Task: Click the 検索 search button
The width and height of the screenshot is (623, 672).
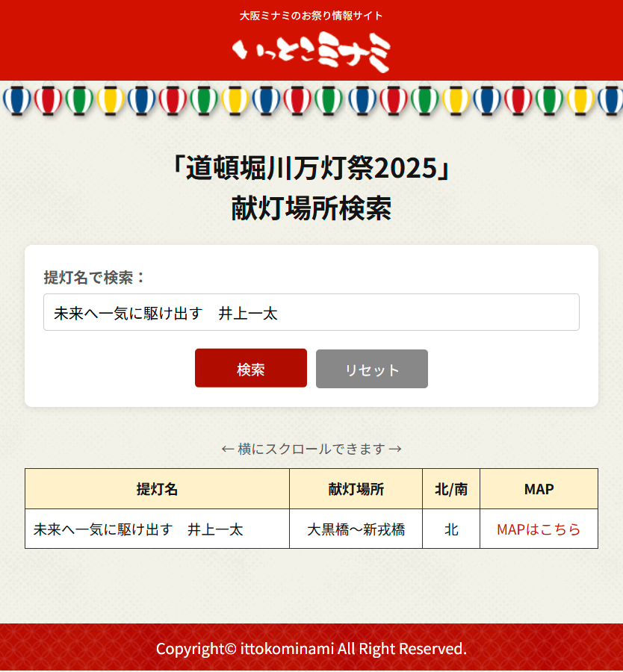Action: [x=251, y=368]
